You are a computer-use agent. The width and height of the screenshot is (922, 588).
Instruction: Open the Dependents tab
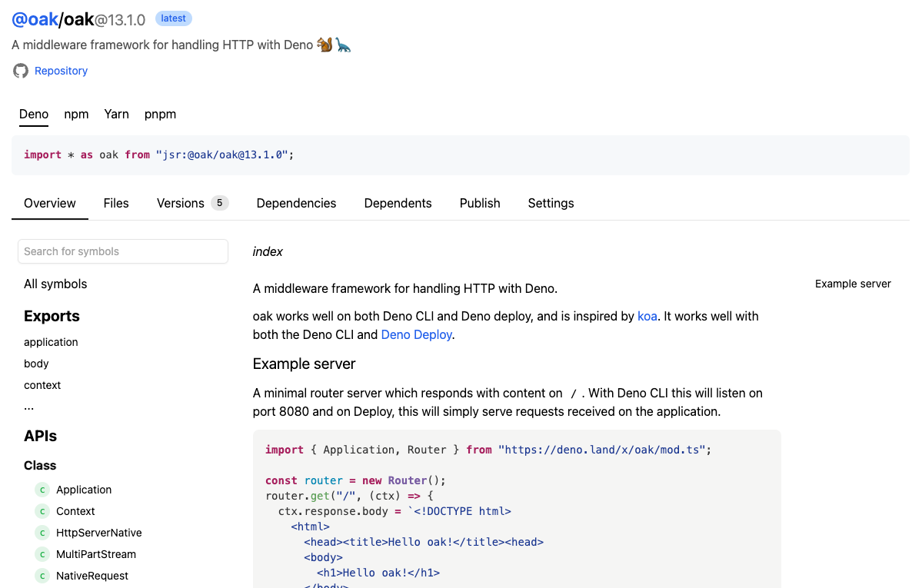[x=398, y=203]
